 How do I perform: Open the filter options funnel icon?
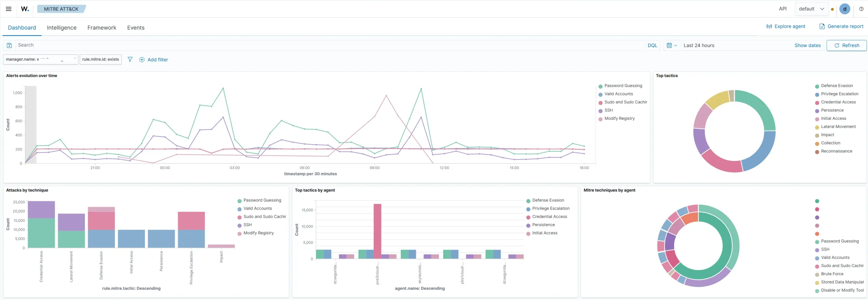pos(130,59)
